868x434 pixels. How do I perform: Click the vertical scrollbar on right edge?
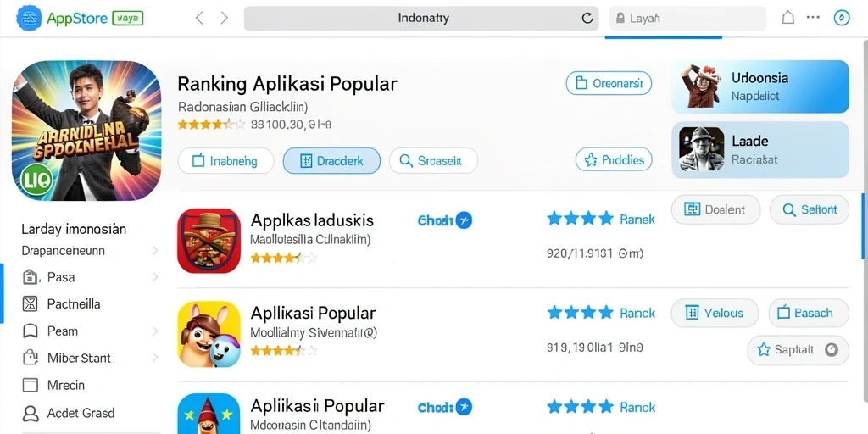[862, 225]
